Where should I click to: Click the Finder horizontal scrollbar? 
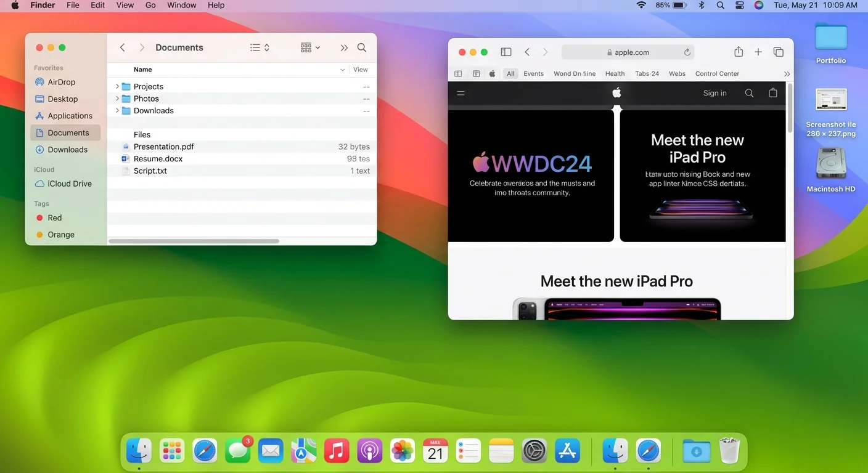(194, 241)
